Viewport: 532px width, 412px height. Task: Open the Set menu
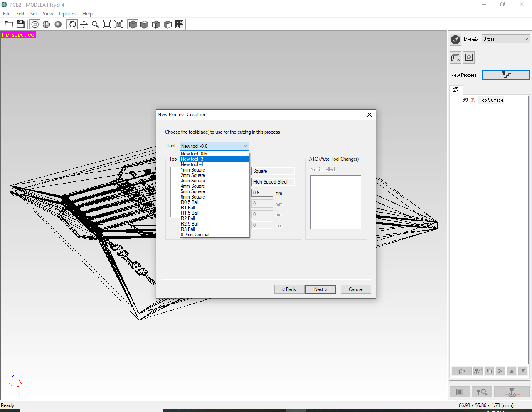(34, 14)
